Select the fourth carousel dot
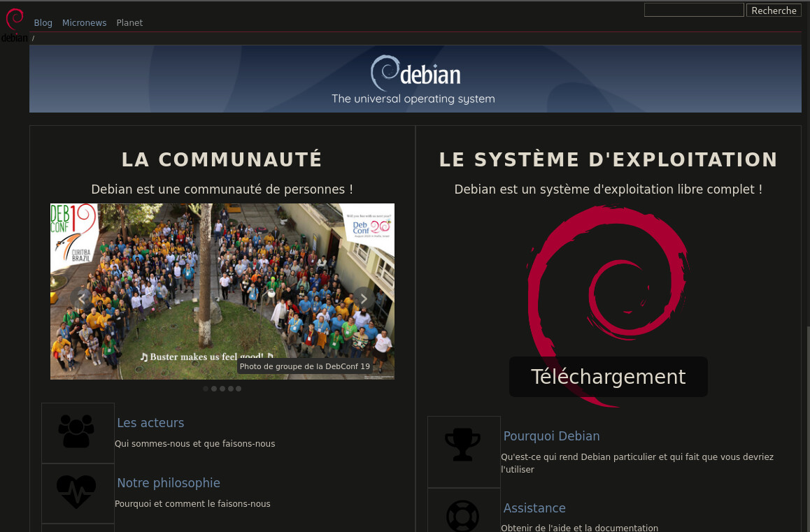 tap(230, 389)
